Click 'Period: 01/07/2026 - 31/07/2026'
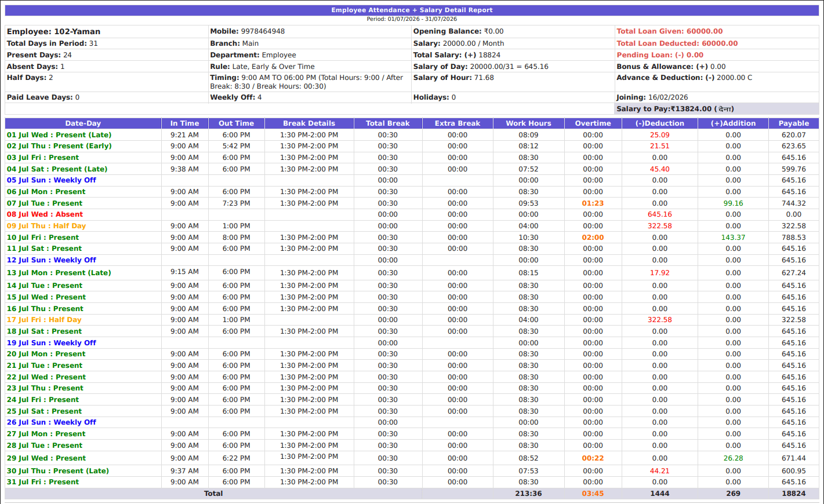Image resolution: width=824 pixels, height=504 pixels. (412, 19)
